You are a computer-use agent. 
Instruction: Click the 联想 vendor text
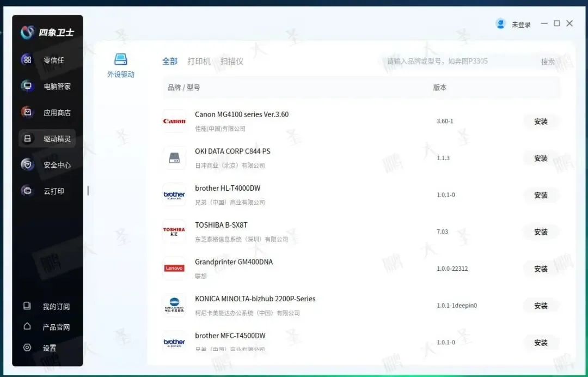coord(201,276)
